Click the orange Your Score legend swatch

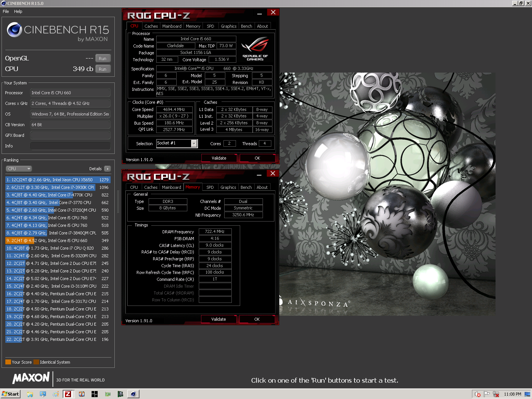(x=8, y=362)
